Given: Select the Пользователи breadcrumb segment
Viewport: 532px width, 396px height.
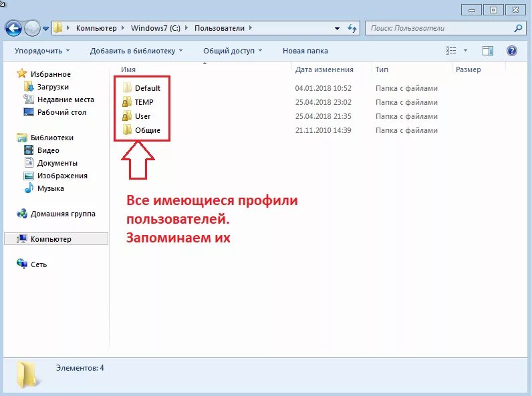Looking at the screenshot, I should coord(219,28).
